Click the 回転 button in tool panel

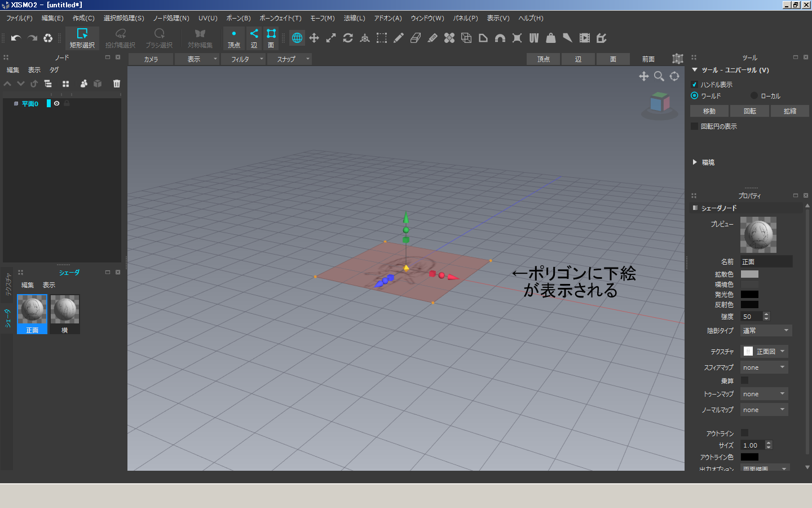click(749, 111)
